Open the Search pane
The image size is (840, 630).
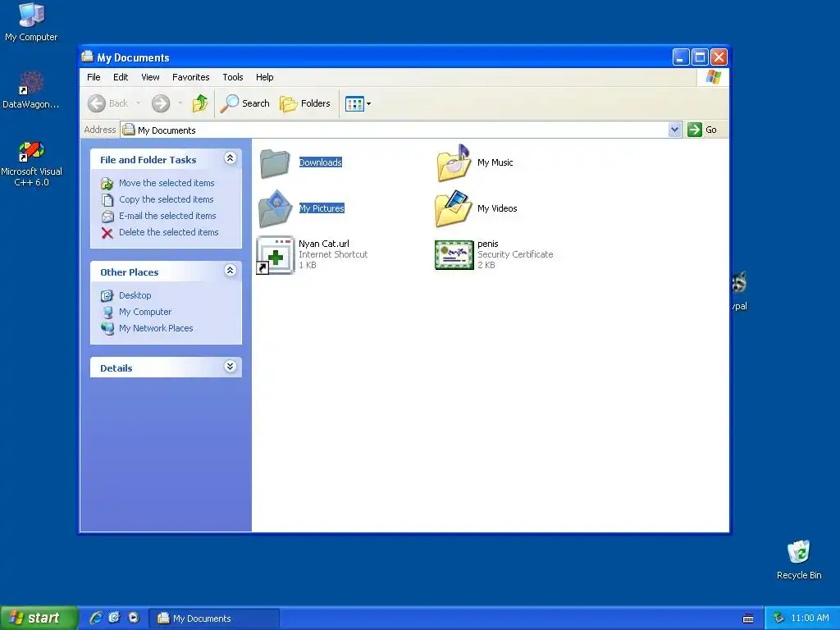pos(244,103)
